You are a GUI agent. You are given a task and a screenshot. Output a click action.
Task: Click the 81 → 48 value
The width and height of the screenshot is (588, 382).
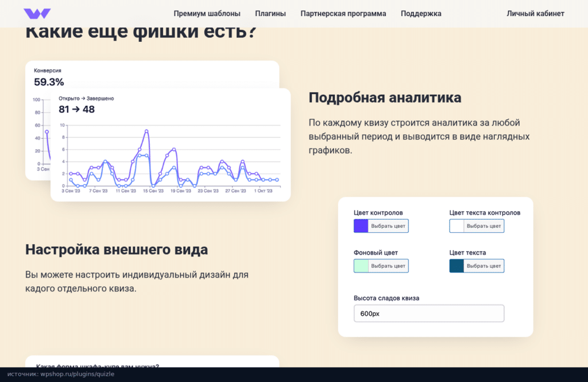tap(76, 110)
